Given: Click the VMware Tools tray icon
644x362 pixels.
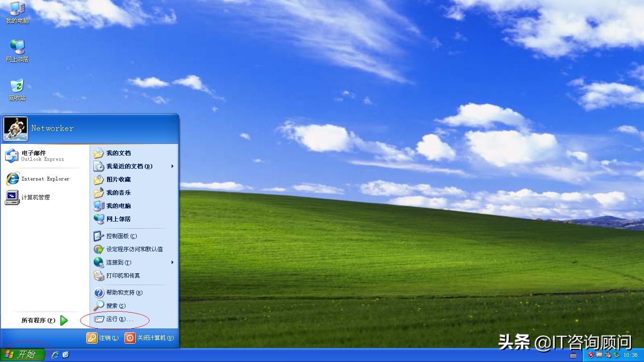Looking at the screenshot, I should point(599,355).
